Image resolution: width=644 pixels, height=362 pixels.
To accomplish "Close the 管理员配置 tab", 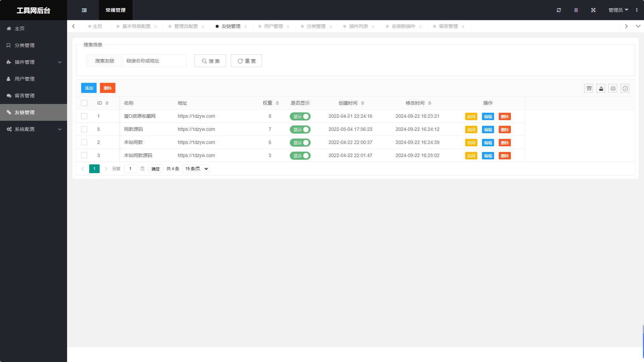I will tap(203, 27).
